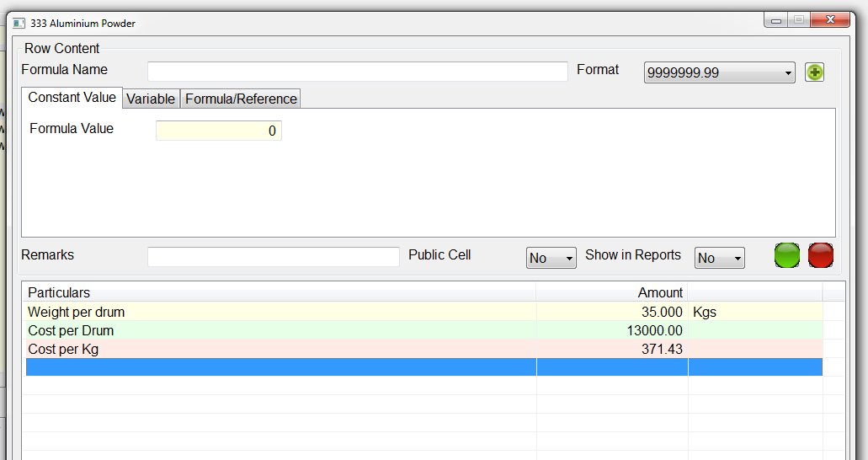Screen dimensions: 868x460
Task: Open the Formula/Reference tab
Action: (241, 99)
